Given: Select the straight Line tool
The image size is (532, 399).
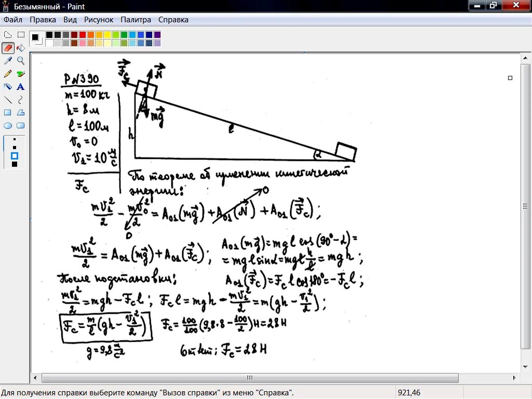Looking at the screenshot, I should [8, 100].
